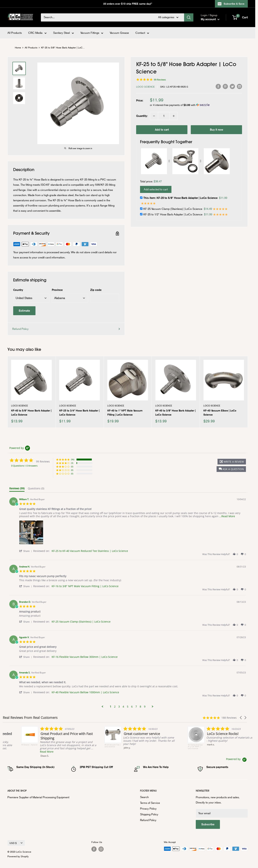This screenshot has width=258, height=868.
Task: Share product on Twitter icon
Action: tap(232, 87)
